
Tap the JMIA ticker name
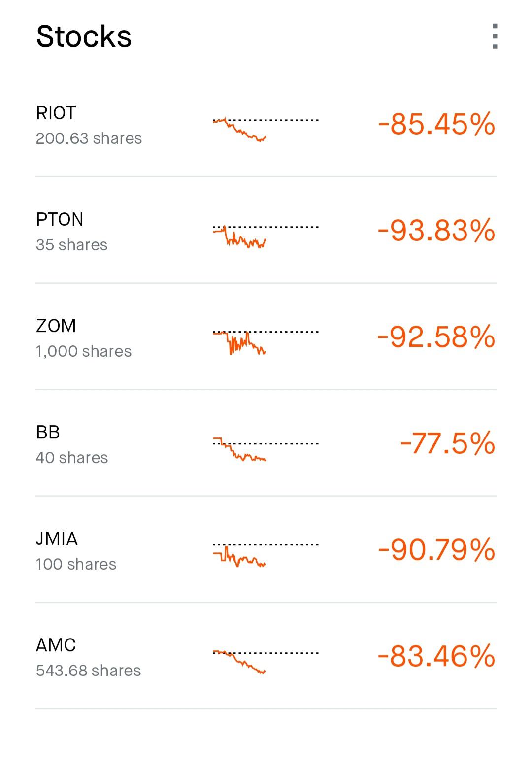(x=57, y=539)
